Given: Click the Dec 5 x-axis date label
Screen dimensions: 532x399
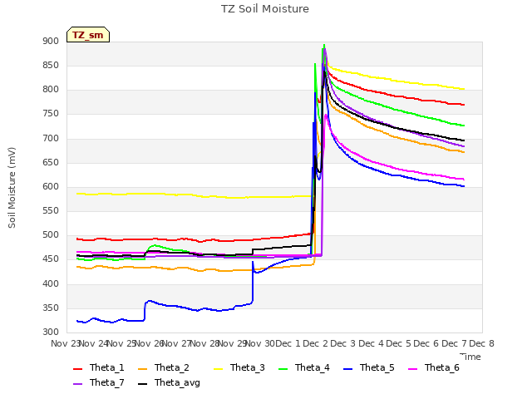Looking at the screenshot, I should coord(399,343).
